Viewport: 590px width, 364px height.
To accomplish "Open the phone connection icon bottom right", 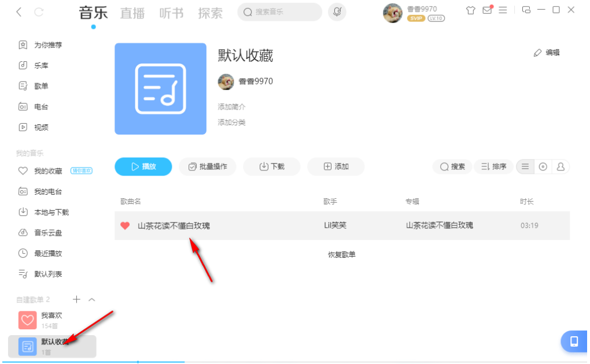I will 574,341.
